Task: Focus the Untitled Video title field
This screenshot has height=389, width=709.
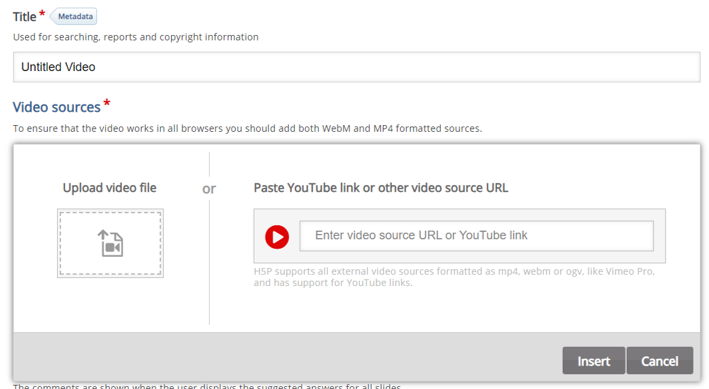Action: (357, 67)
